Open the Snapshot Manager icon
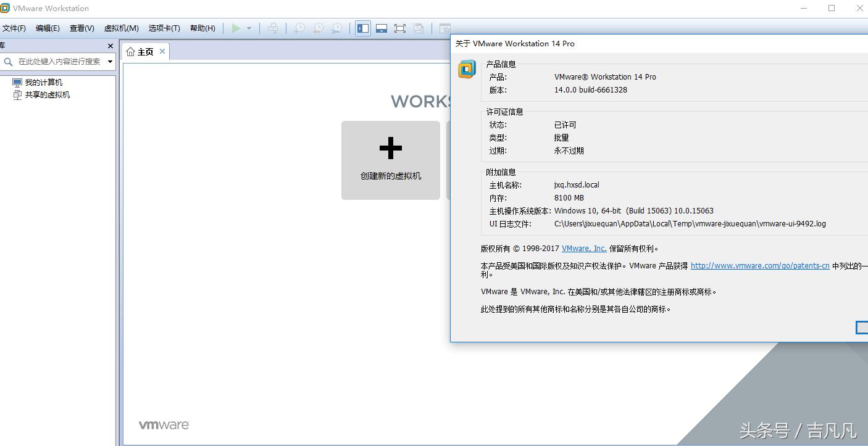Image resolution: width=868 pixels, height=446 pixels. (336, 28)
